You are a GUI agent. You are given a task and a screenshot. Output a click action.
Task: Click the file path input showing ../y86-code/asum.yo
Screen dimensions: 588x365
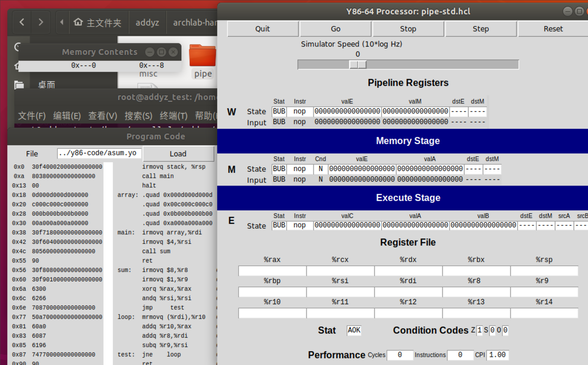(x=99, y=153)
